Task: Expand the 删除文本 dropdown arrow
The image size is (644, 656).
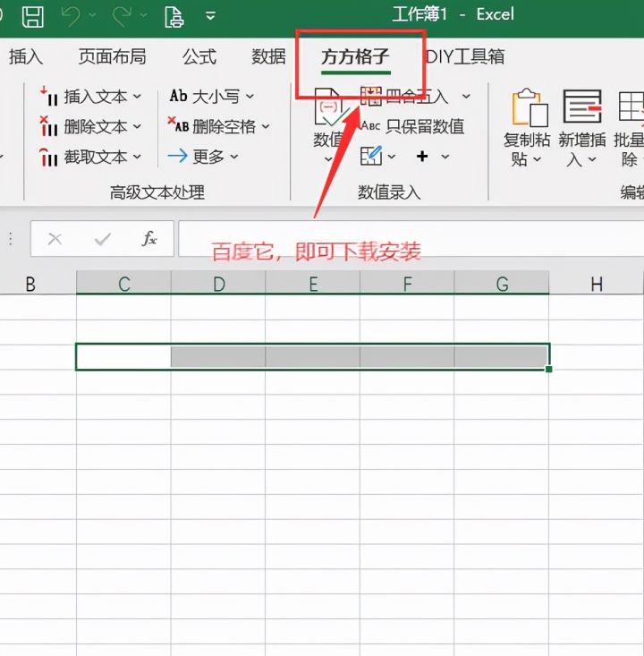Action: click(137, 126)
